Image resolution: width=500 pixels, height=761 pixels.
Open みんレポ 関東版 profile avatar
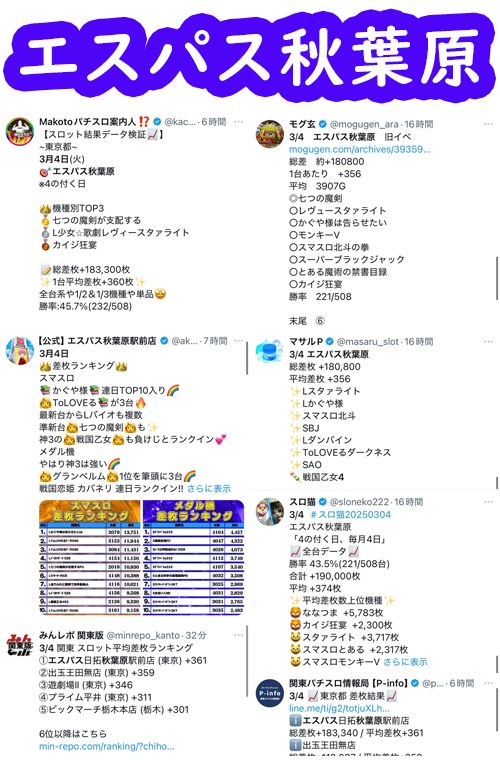(x=19, y=645)
